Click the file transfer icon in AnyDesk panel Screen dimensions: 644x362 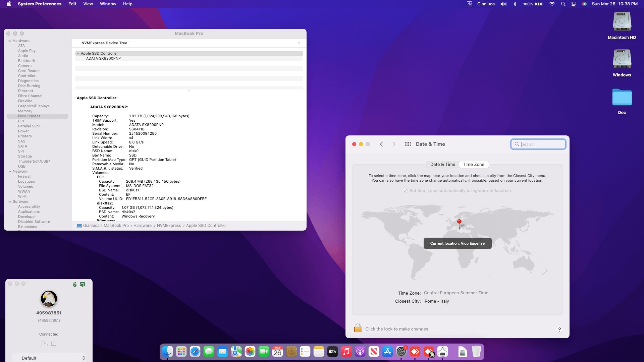[44, 344]
